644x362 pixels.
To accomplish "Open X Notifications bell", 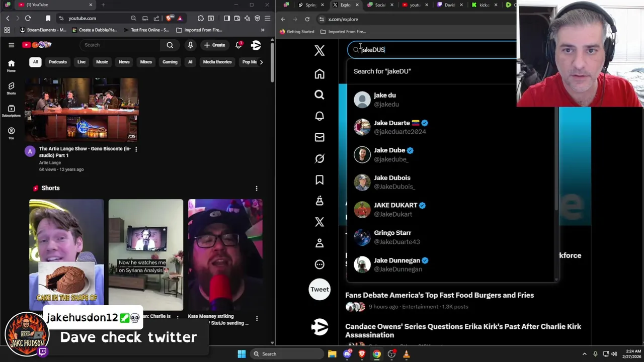I will pos(319,116).
